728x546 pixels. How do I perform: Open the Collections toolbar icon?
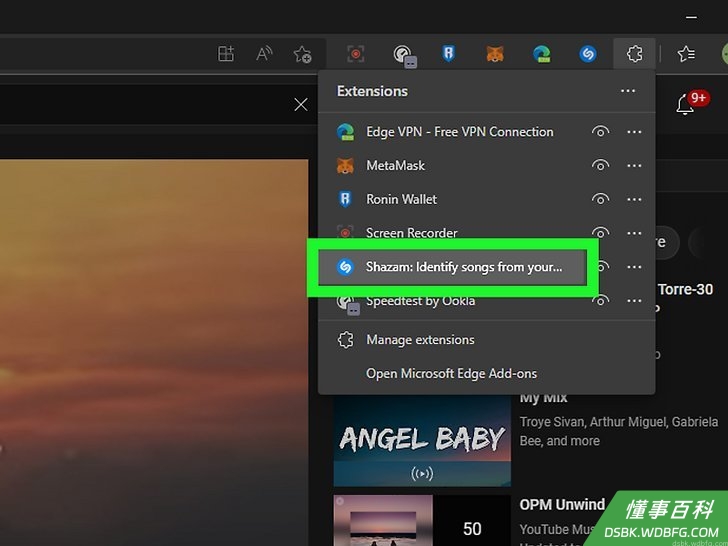226,54
